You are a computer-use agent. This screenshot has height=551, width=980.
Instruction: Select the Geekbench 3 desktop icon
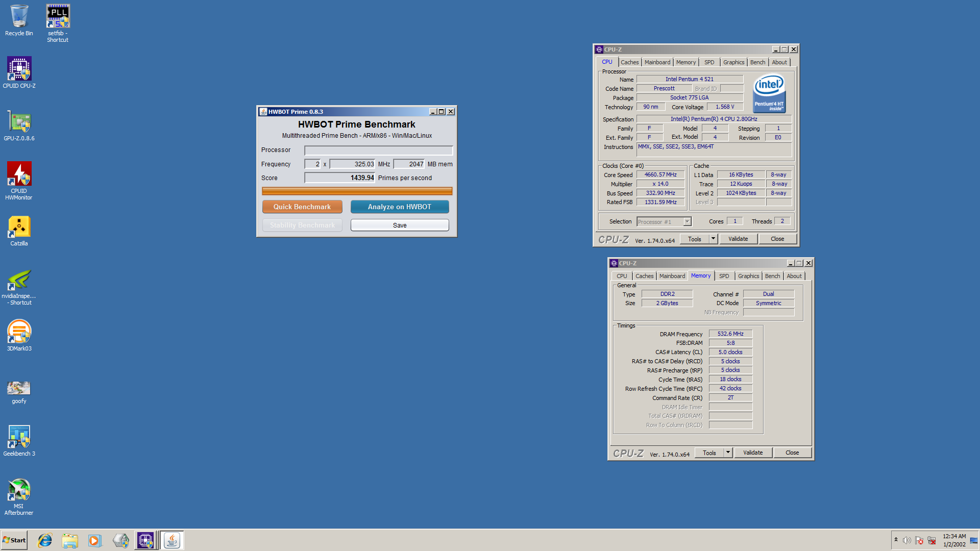(19, 441)
